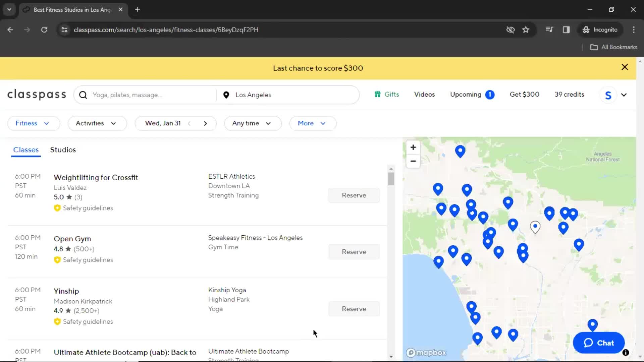The width and height of the screenshot is (644, 362).
Task: Open Upcoming reservations
Action: 472,95
